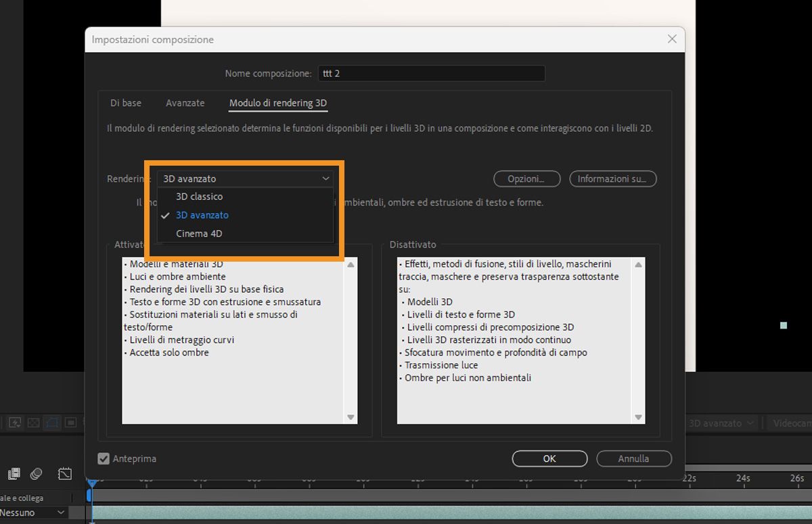Uncheck the Anteprima checkbox
812x524 pixels.
point(104,458)
